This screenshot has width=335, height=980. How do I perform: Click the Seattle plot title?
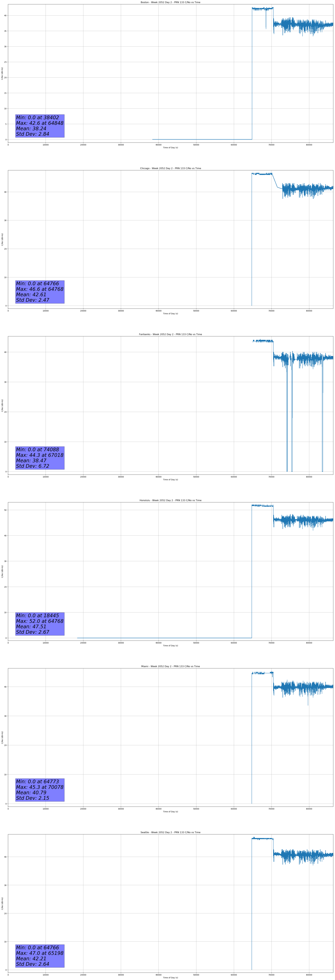pyautogui.click(x=170, y=832)
